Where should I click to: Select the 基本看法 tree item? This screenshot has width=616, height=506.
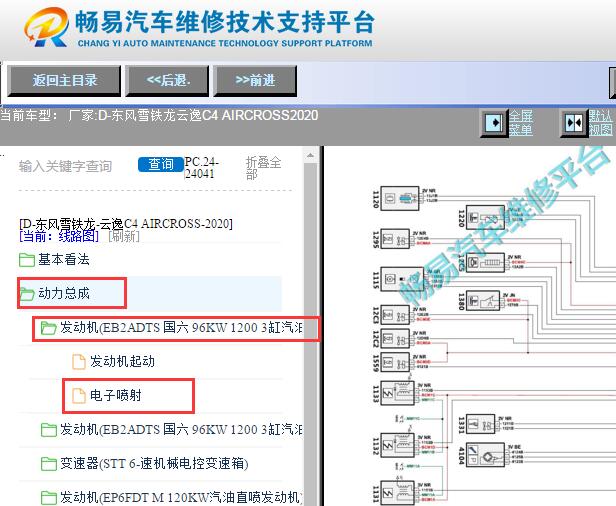click(x=64, y=259)
